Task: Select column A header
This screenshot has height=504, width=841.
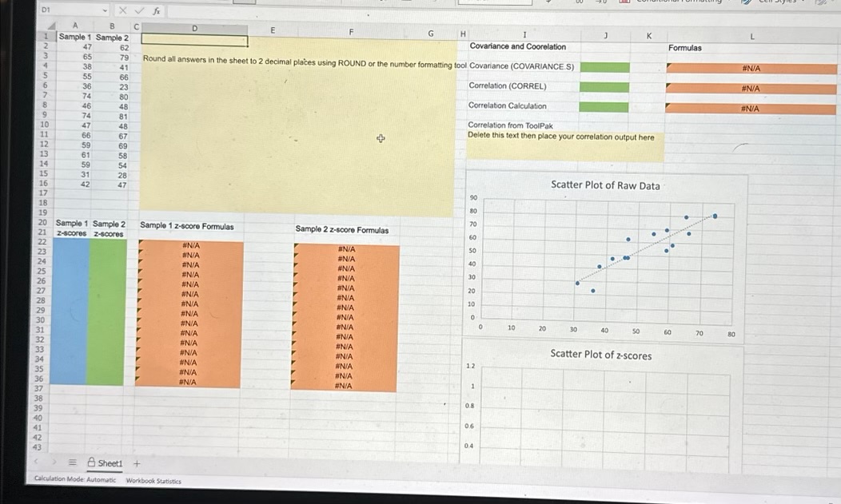Action: (x=75, y=26)
